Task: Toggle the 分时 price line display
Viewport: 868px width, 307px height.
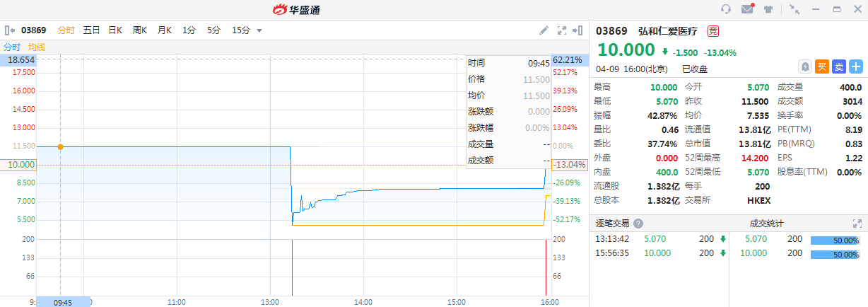Action: 12,47
